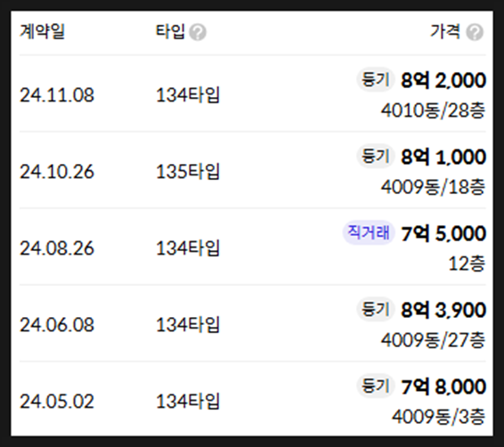
Task: Click 4009동/27층 detail text
Action: (x=433, y=340)
